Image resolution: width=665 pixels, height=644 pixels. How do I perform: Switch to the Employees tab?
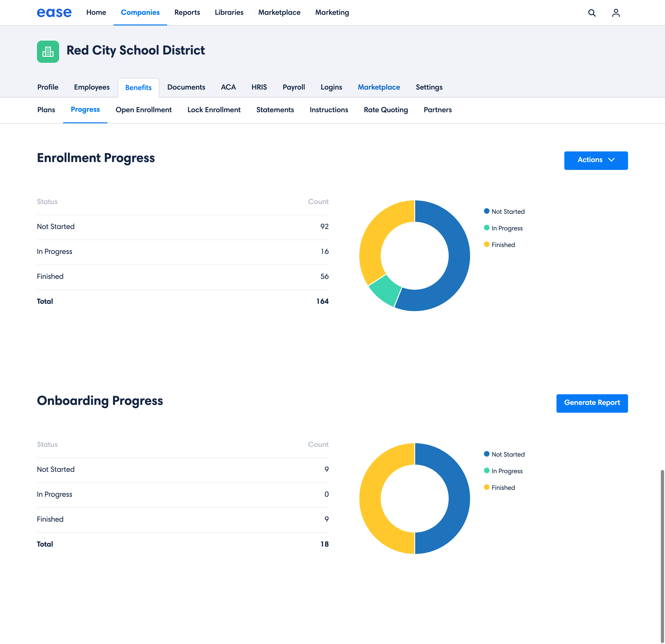point(92,87)
